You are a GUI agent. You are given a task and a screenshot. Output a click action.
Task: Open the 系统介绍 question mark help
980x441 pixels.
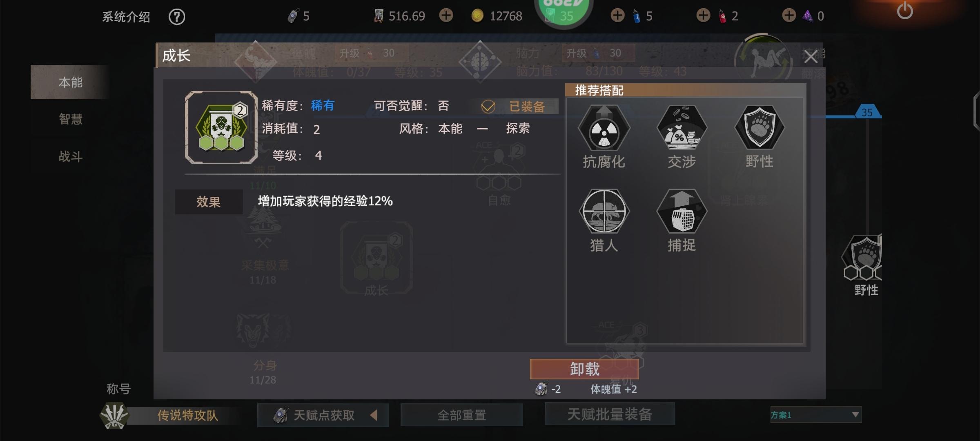point(177,17)
